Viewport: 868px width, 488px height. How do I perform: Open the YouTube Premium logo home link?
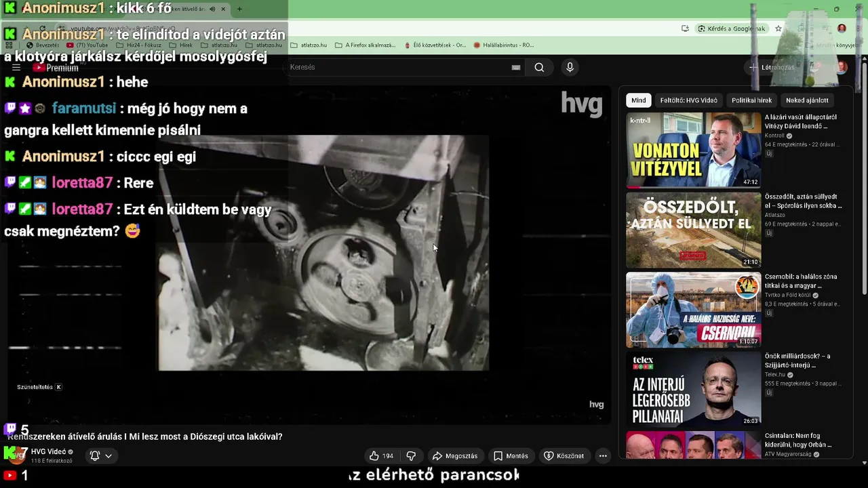pos(56,67)
